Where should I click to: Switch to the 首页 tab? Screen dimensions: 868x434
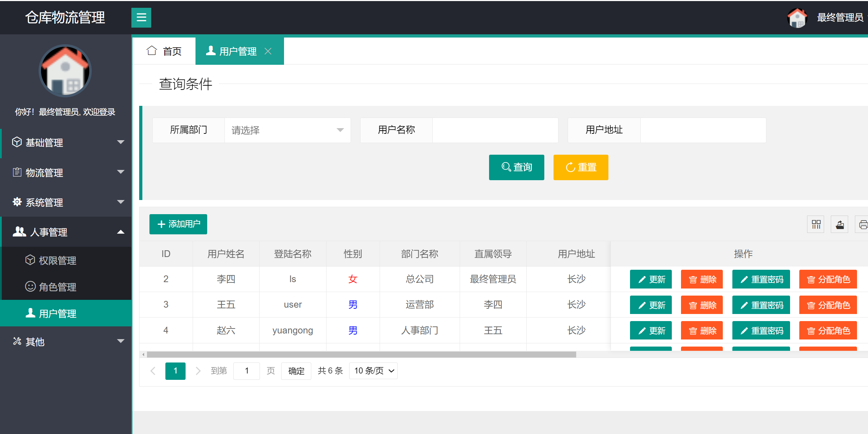164,51
